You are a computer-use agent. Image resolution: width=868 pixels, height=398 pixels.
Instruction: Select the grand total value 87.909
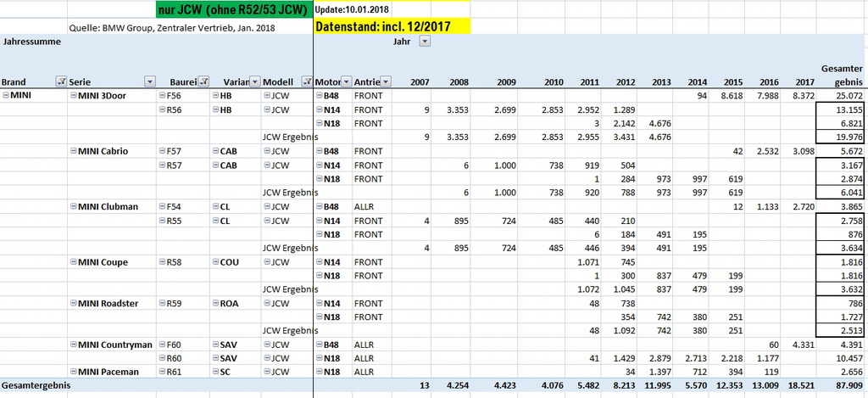tap(849, 385)
